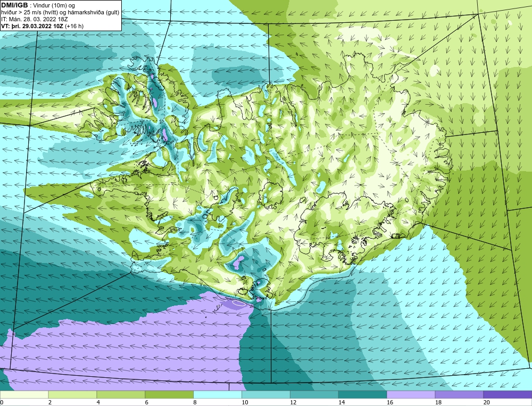
Task: Click the 4–6 m/s green legend swatch
Action: point(121,394)
